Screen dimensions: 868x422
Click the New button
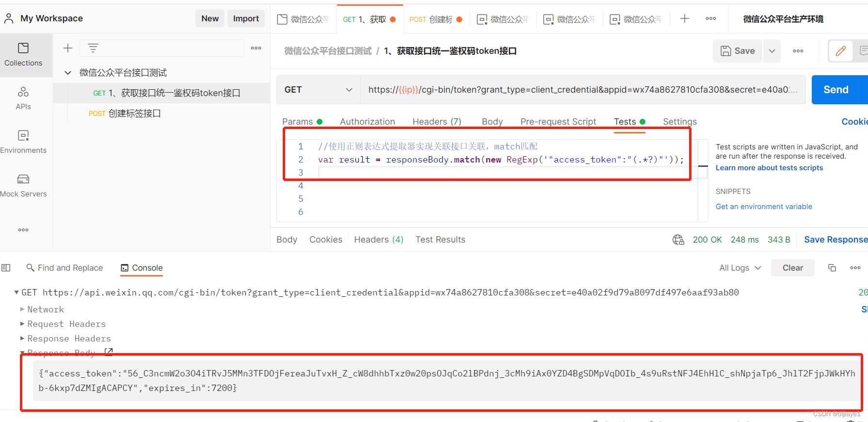tap(210, 18)
